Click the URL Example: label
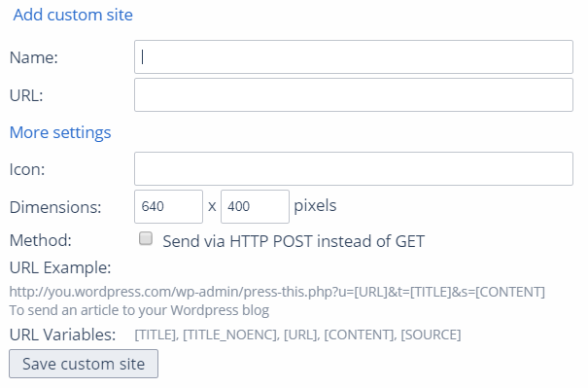Screen dimensions: 588x388 [60, 268]
